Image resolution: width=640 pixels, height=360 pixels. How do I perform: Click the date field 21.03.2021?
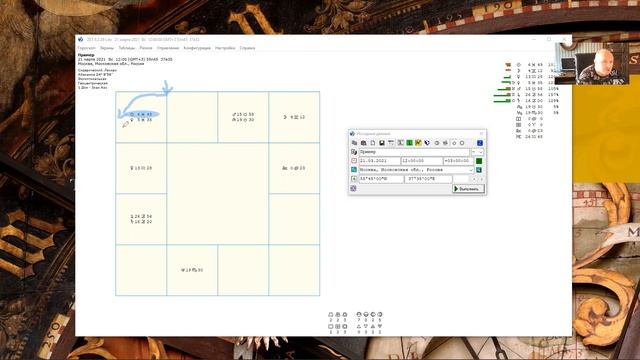coord(379,161)
